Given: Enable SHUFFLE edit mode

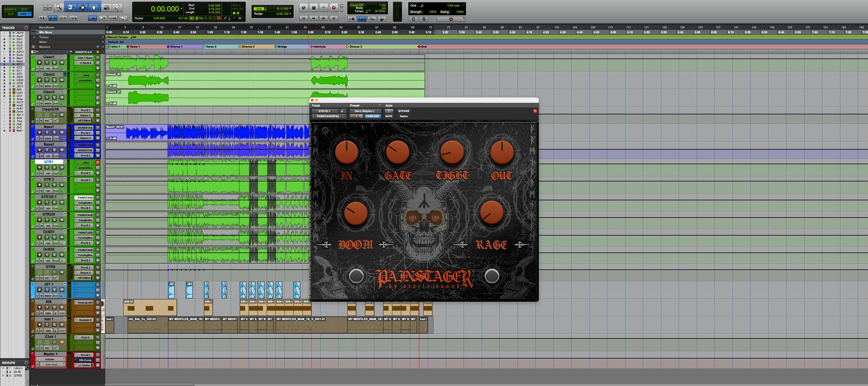Looking at the screenshot, I should pos(10,9).
